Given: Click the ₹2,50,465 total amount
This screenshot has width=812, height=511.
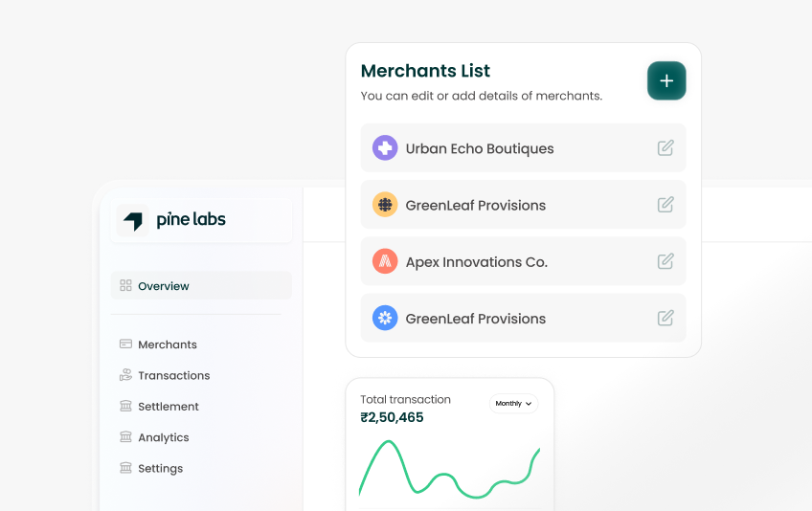Looking at the screenshot, I should pyautogui.click(x=392, y=417).
